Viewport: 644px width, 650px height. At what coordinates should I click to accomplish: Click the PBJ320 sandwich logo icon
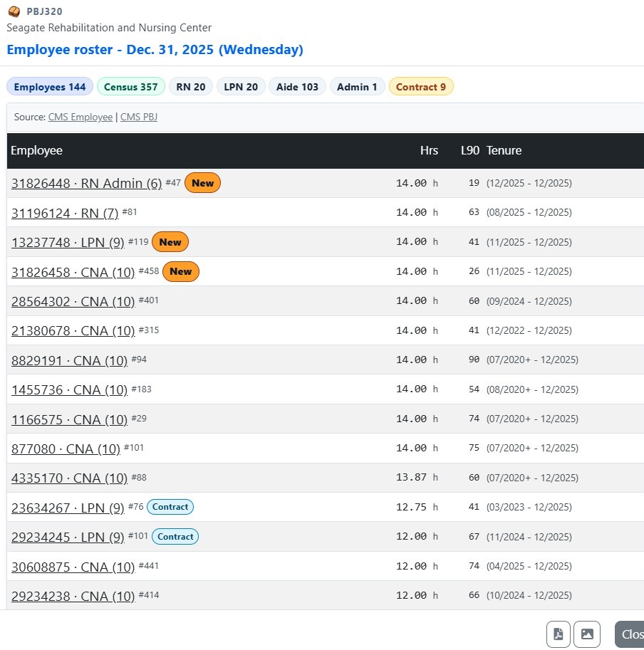pos(14,11)
